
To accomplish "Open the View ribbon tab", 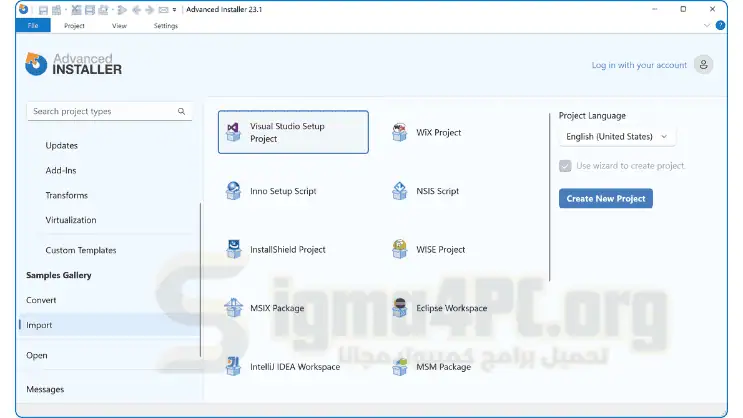I will [119, 26].
